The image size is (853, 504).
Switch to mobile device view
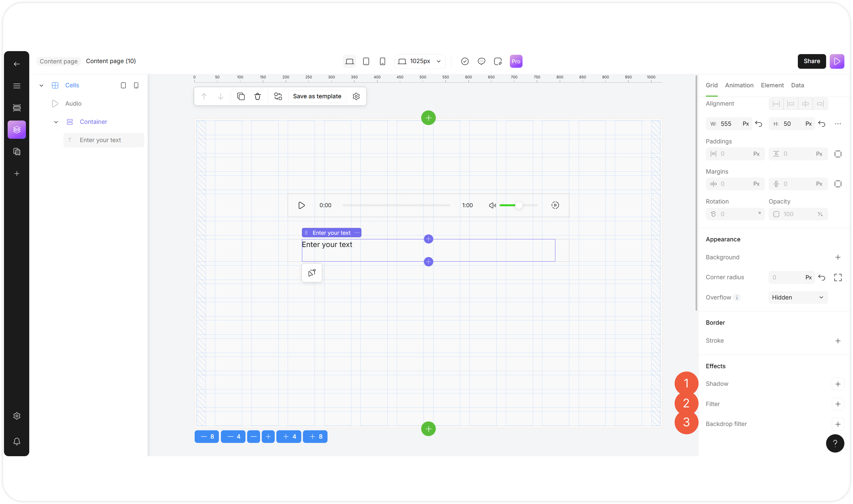point(383,61)
